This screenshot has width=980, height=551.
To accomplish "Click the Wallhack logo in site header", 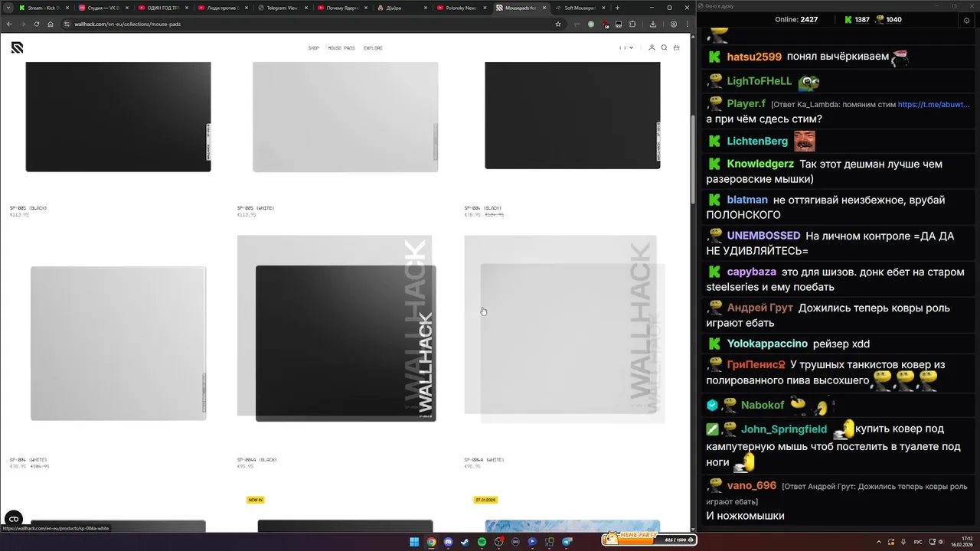I will (17, 47).
